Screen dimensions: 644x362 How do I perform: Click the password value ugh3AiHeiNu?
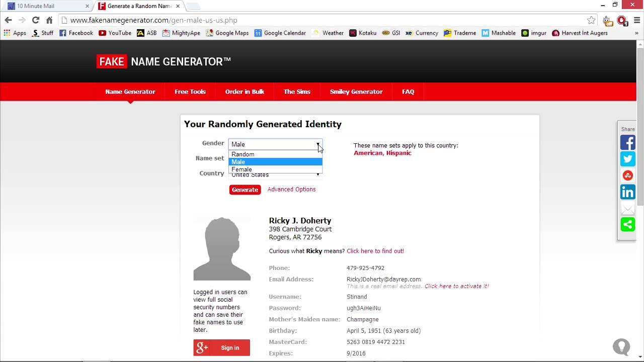(364, 308)
